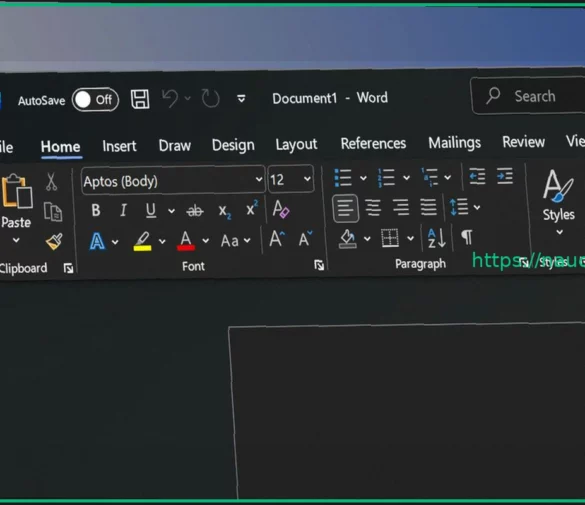Decrease paragraph indent
The height and width of the screenshot is (505, 585).
[477, 176]
